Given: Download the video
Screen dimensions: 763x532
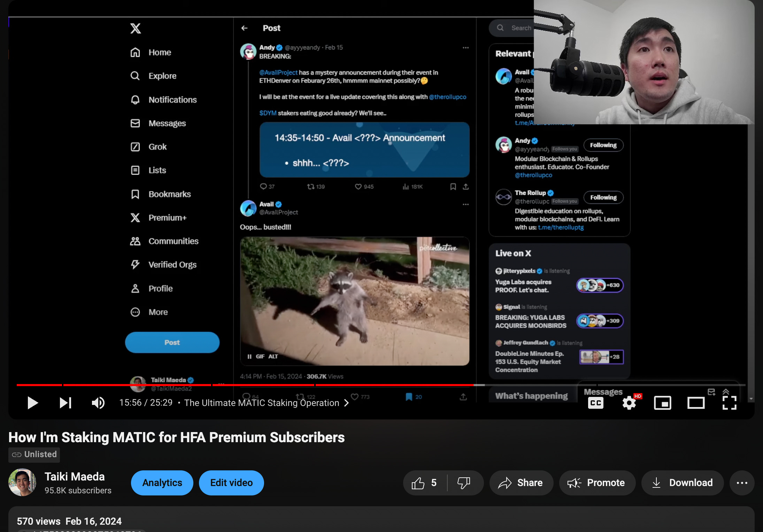Looking at the screenshot, I should (682, 483).
